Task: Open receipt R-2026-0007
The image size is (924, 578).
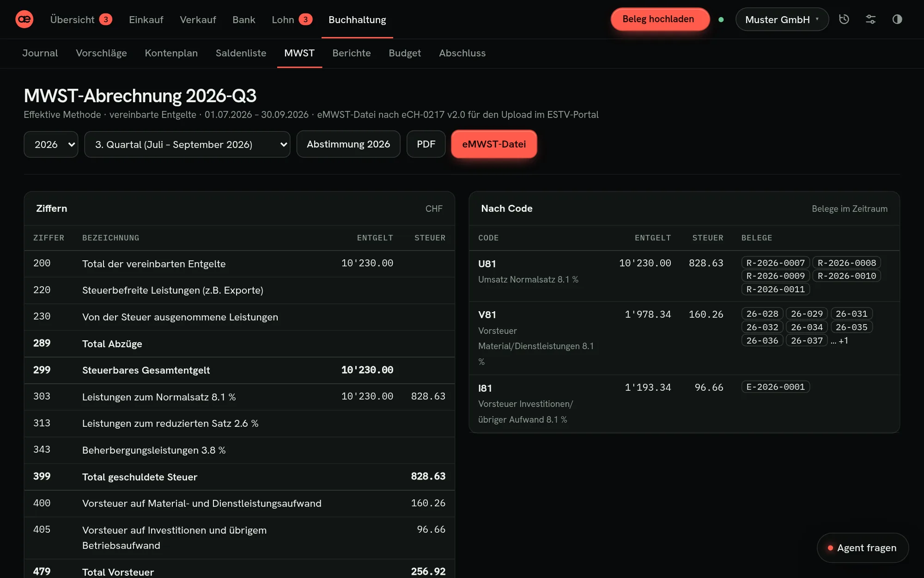Action: tap(776, 263)
